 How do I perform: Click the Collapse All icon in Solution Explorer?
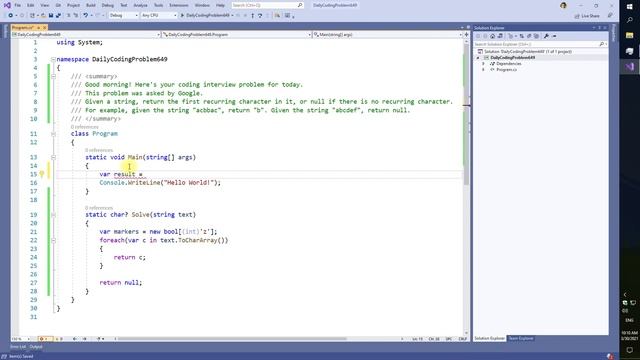click(529, 36)
